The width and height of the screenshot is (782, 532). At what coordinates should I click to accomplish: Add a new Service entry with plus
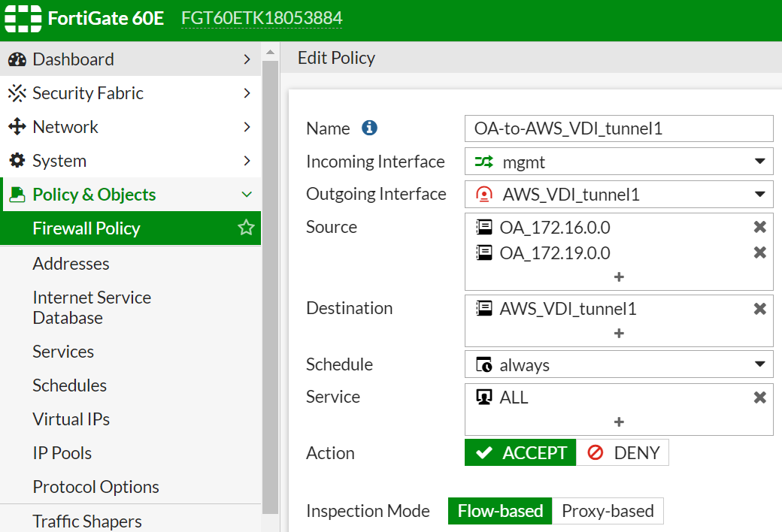coord(619,422)
